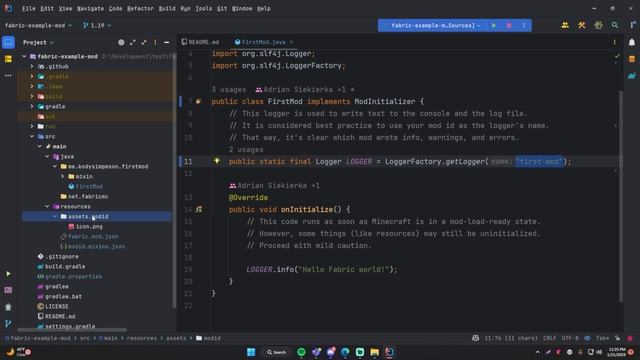Expand the .github folder
Viewport: 640px width, 360px height.
pyautogui.click(x=32, y=66)
